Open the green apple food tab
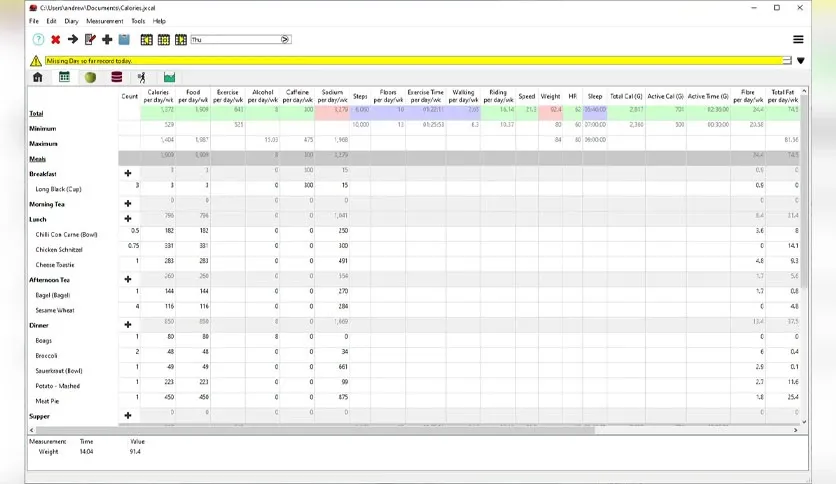This screenshot has width=836, height=484. (x=91, y=77)
